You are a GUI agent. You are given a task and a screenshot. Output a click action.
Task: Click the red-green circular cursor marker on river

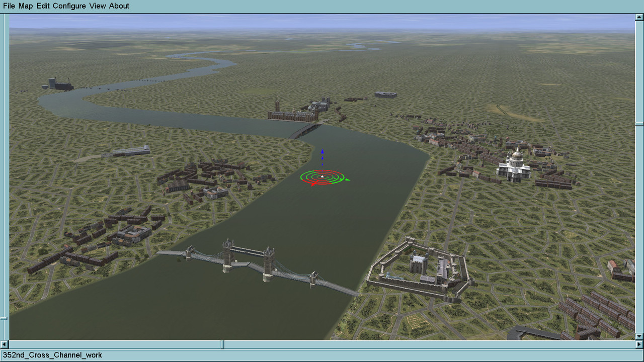tap(323, 177)
